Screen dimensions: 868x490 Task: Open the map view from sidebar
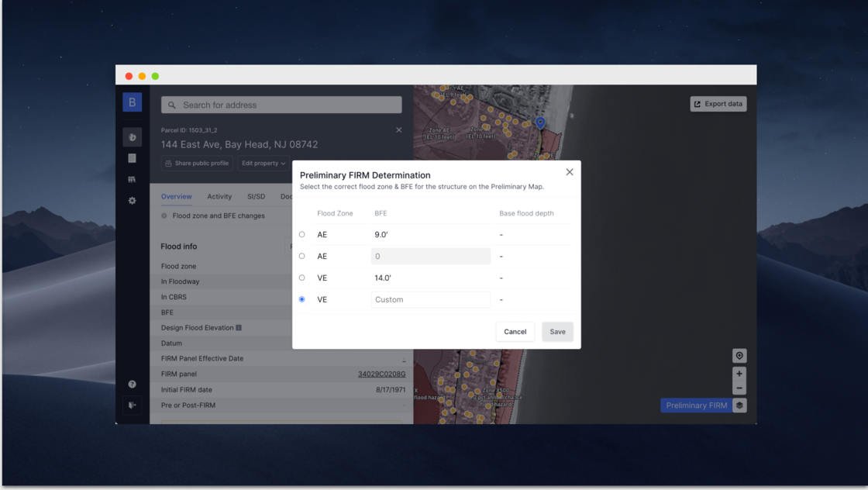pos(132,137)
